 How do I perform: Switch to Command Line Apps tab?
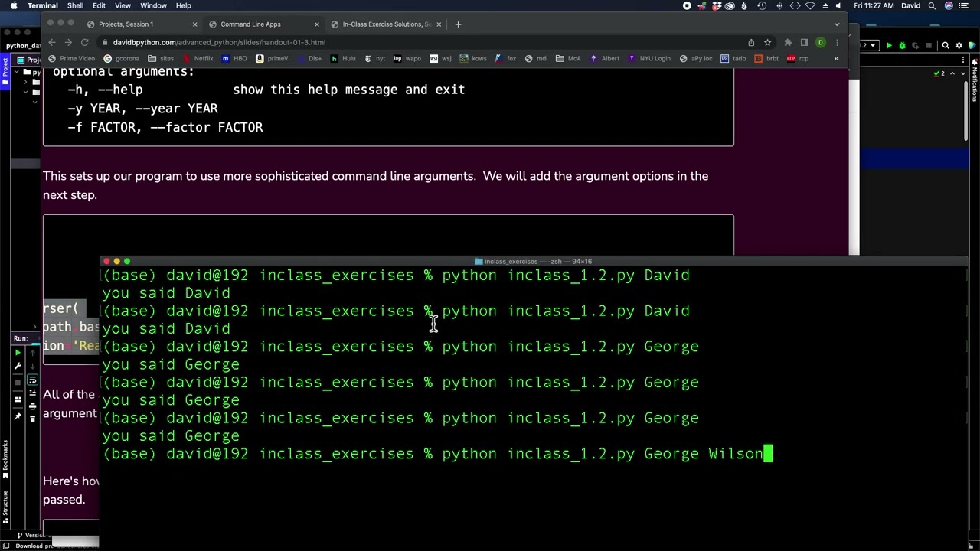click(x=264, y=24)
